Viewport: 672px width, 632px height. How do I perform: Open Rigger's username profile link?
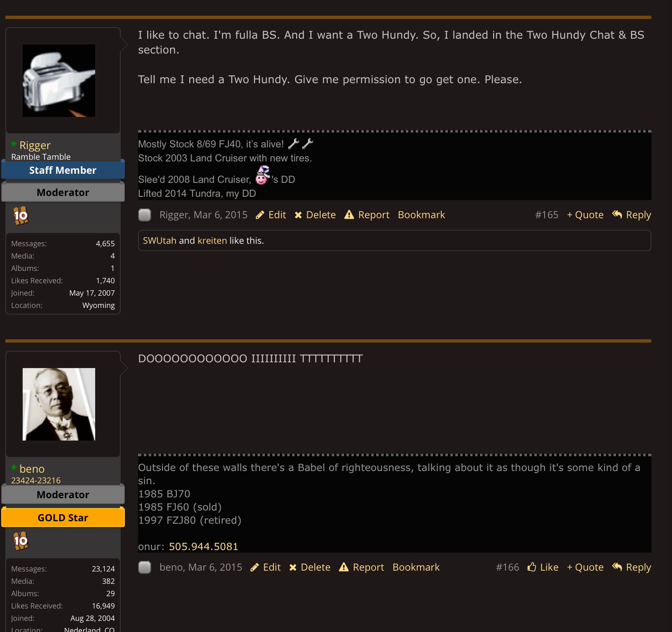tap(35, 145)
